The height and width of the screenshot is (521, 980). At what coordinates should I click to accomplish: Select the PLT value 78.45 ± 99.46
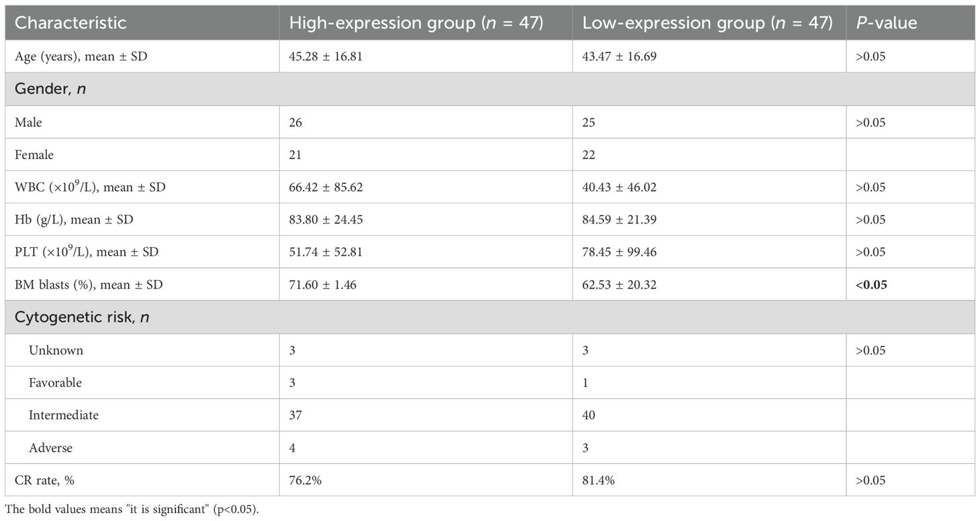619,252
